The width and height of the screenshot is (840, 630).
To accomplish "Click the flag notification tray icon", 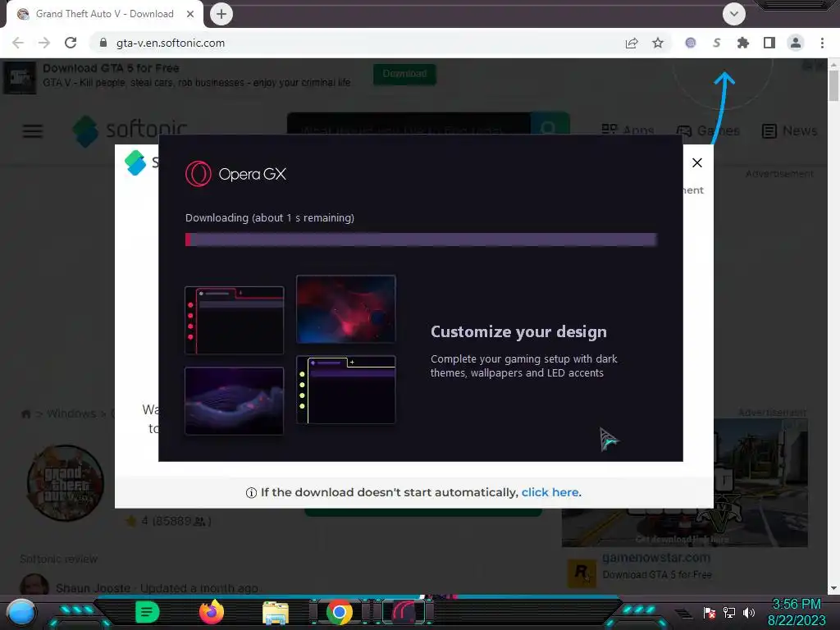I will click(710, 613).
